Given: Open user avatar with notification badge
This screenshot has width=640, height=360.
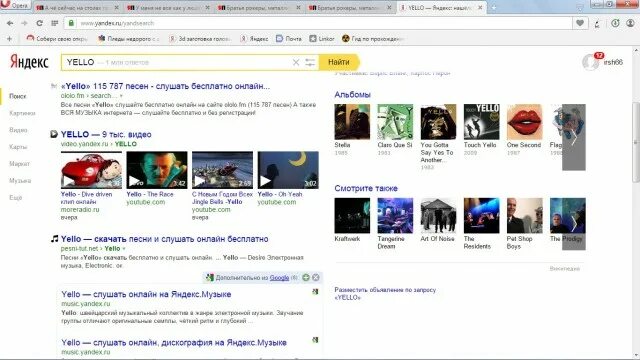Looking at the screenshot, I should tap(591, 62).
